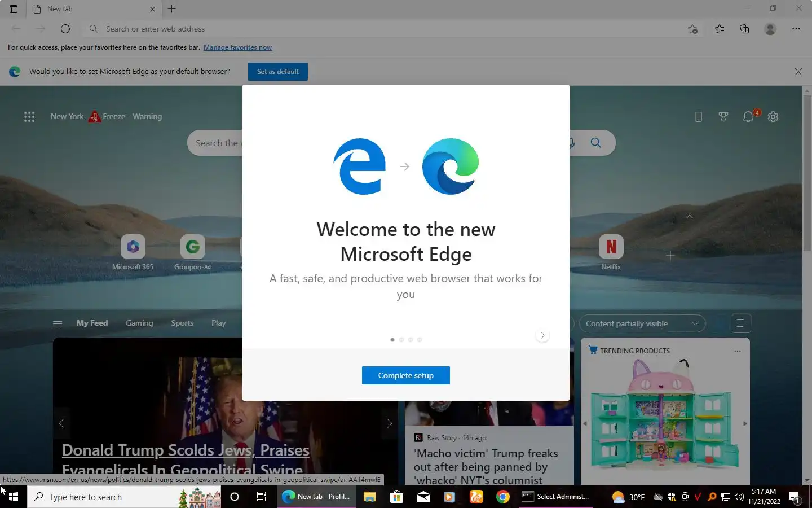This screenshot has height=508, width=812.
Task: Open Mail app from taskbar
Action: click(x=423, y=497)
